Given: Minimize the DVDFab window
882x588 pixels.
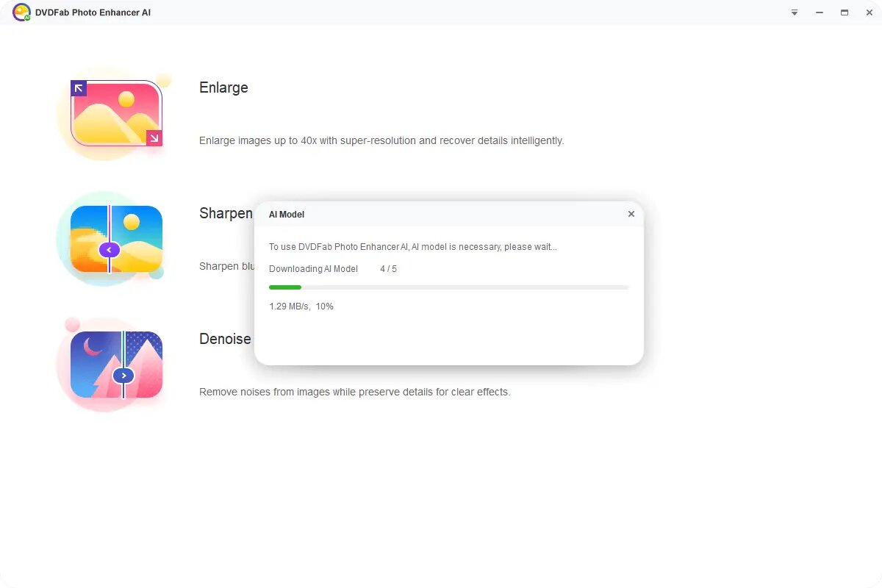Looking at the screenshot, I should point(820,12).
